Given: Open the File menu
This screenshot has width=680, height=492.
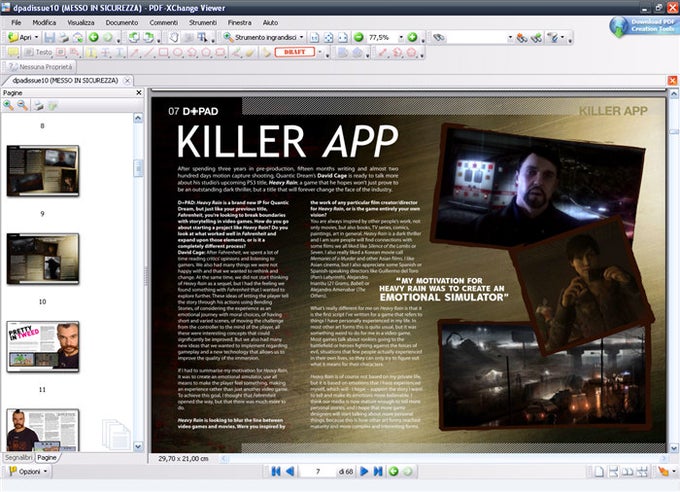Looking at the screenshot, I should pos(16,23).
